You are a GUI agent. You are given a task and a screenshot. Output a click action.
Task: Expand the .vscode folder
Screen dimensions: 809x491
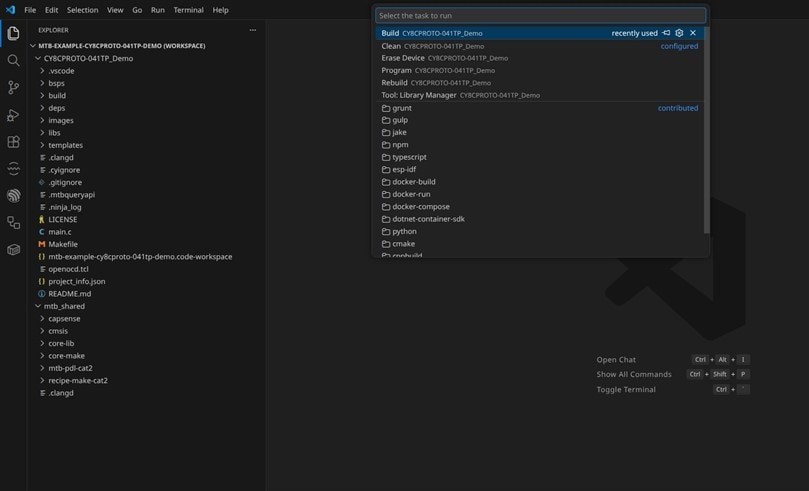click(x=147, y=71)
